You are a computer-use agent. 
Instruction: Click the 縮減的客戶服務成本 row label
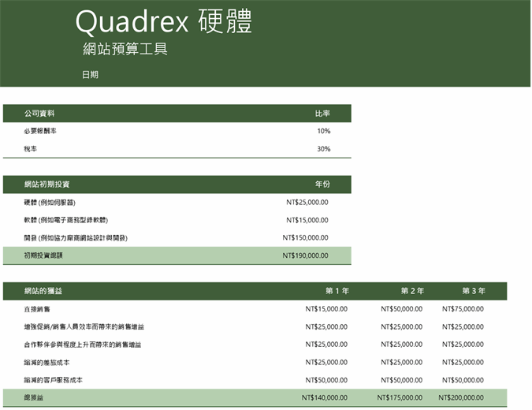[x=53, y=380]
